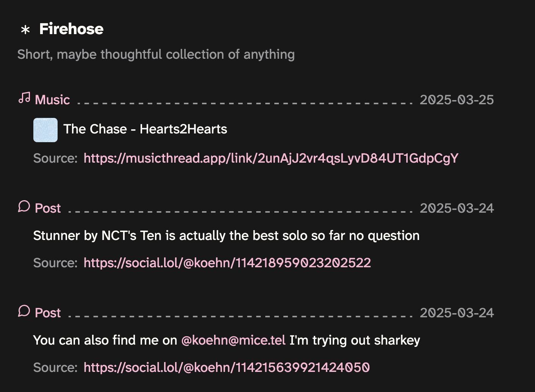Click the speech bubble icon of sharkey post

[x=24, y=311]
